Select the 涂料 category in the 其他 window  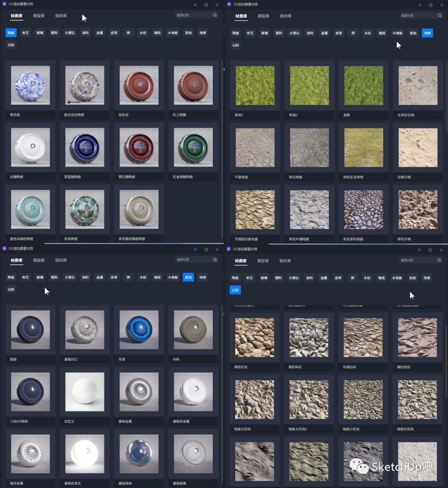(85, 277)
